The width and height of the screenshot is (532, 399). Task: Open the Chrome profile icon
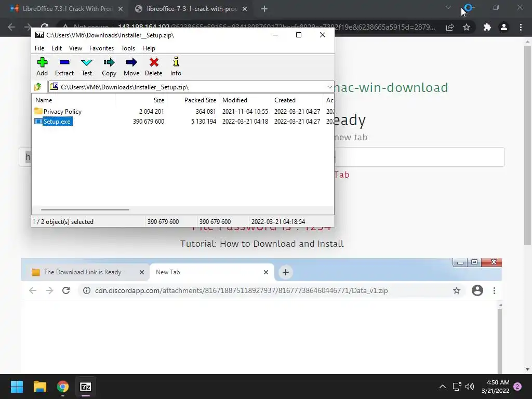[504, 27]
